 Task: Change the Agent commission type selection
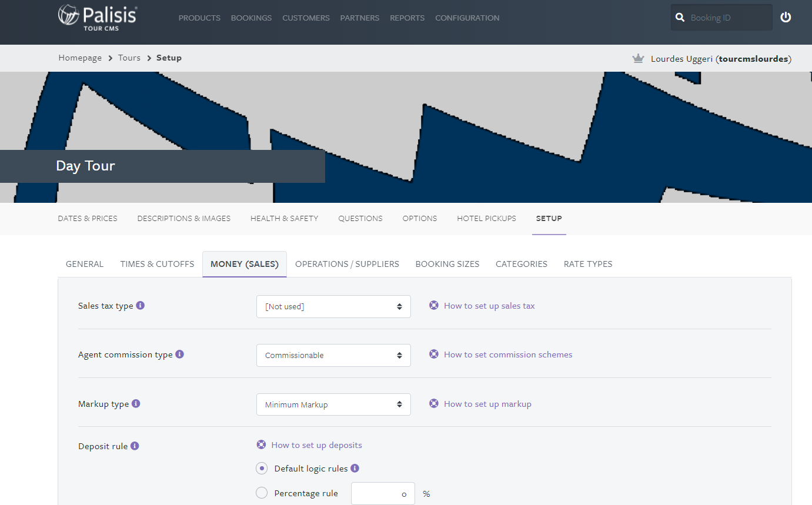click(333, 355)
